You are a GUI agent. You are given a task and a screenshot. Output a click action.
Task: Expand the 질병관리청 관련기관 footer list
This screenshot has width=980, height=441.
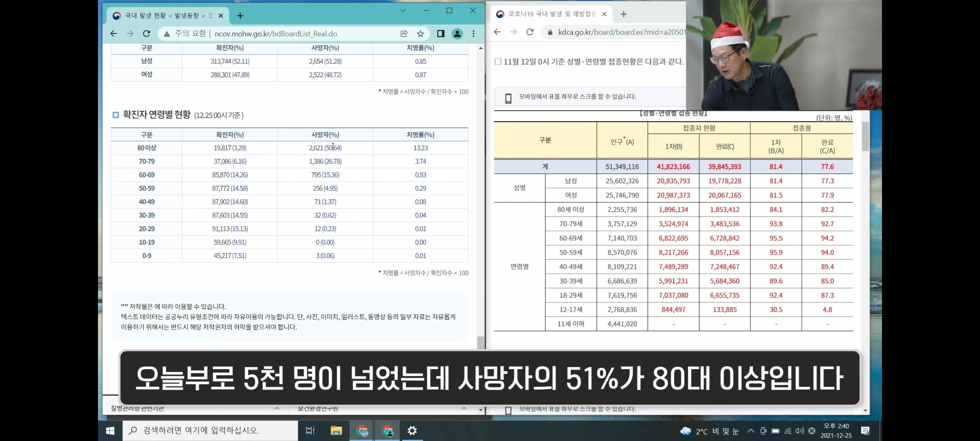tap(277, 408)
